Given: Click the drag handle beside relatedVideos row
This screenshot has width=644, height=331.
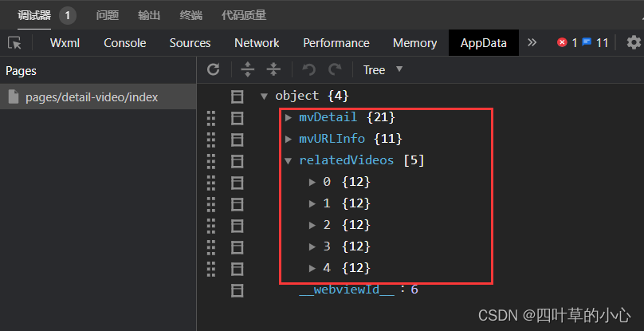Looking at the screenshot, I should 211,161.
